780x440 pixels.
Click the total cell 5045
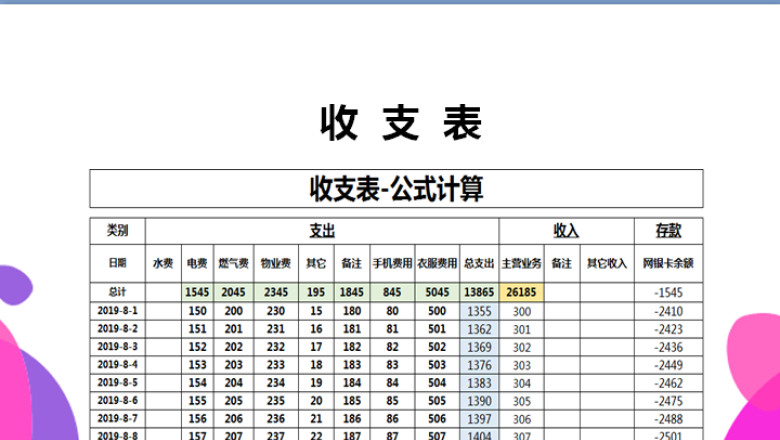point(437,292)
